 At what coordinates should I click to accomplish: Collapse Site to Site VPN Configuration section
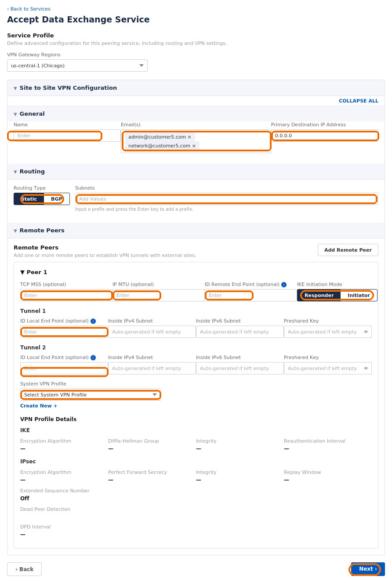(15, 88)
